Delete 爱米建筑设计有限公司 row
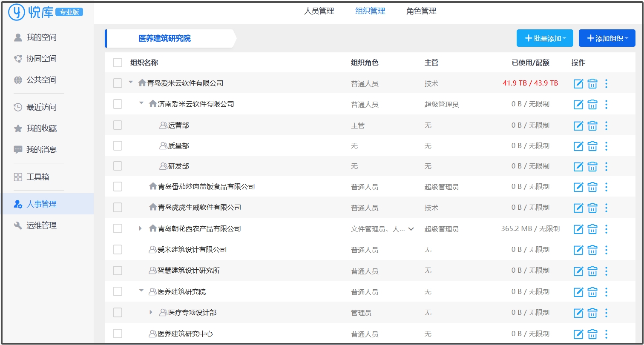This screenshot has width=644, height=345. click(592, 250)
